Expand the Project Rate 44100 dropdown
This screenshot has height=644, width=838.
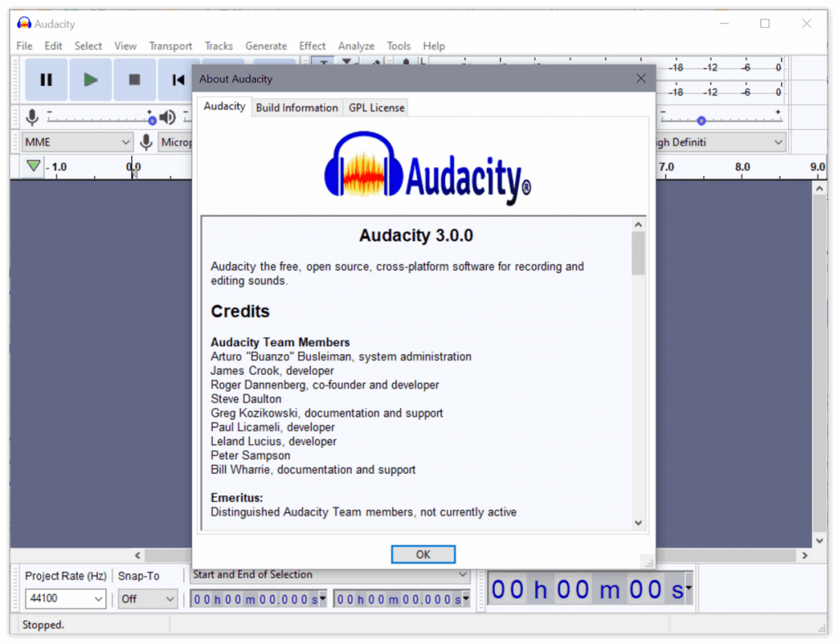(65, 599)
